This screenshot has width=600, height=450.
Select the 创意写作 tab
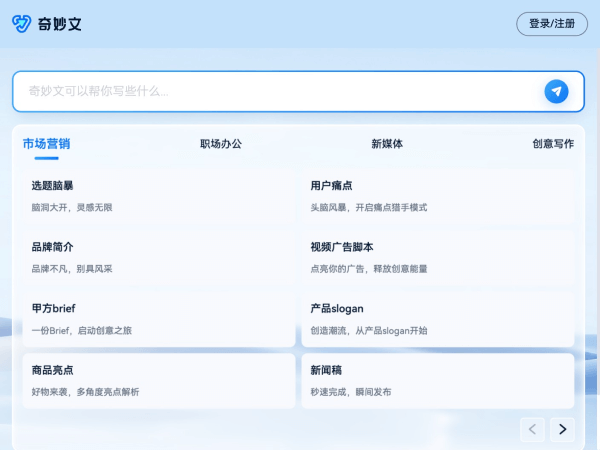pyautogui.click(x=553, y=143)
